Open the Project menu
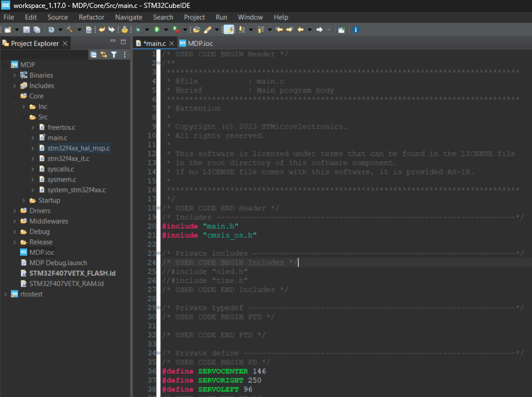The image size is (532, 397). 194,18
